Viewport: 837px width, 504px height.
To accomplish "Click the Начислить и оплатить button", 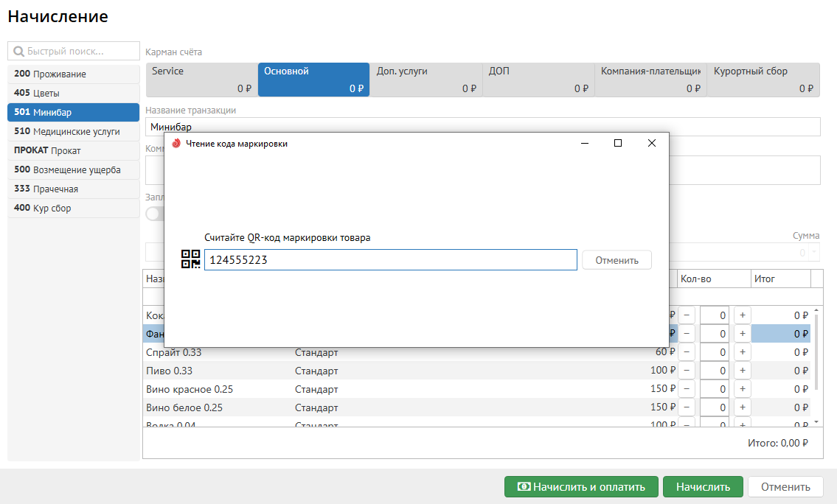I will click(581, 486).
